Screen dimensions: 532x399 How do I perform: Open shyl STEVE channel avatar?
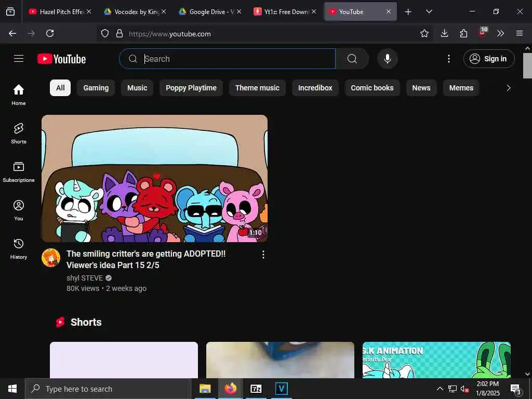(x=51, y=258)
